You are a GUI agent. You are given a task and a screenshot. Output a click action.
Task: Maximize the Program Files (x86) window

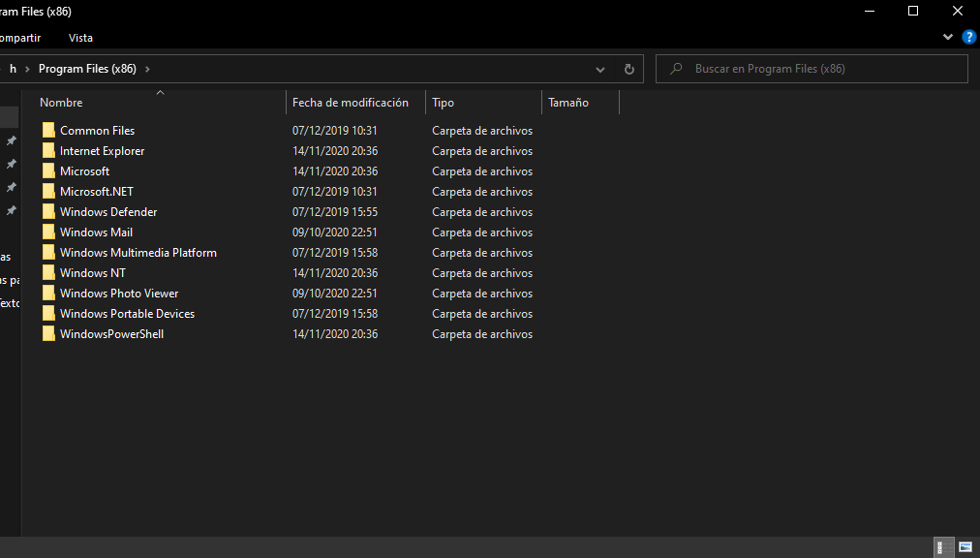click(913, 11)
